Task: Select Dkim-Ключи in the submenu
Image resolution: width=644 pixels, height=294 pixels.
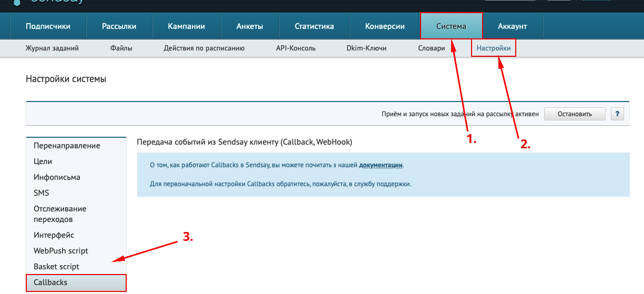Action: click(366, 48)
